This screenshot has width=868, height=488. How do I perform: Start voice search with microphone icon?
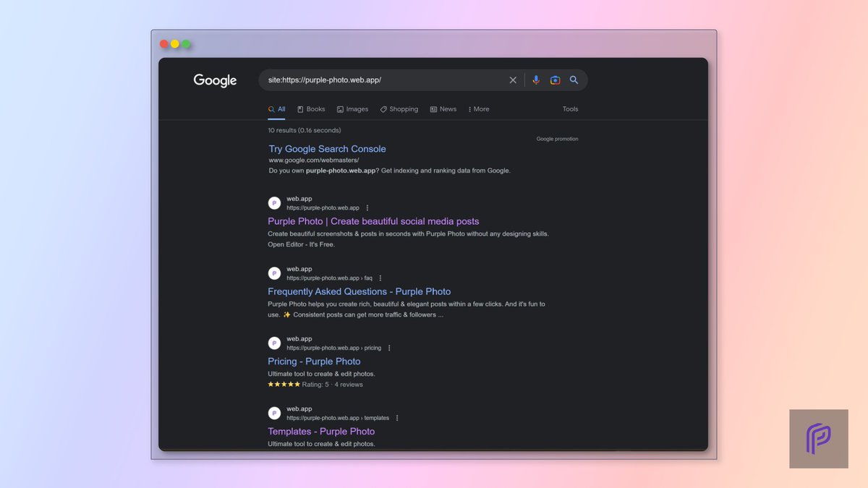tap(536, 80)
